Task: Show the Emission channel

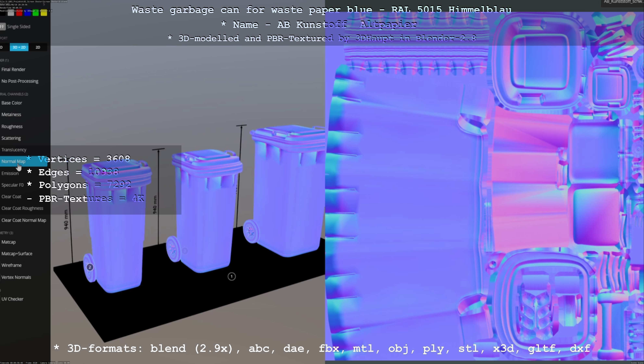Action: [10, 173]
